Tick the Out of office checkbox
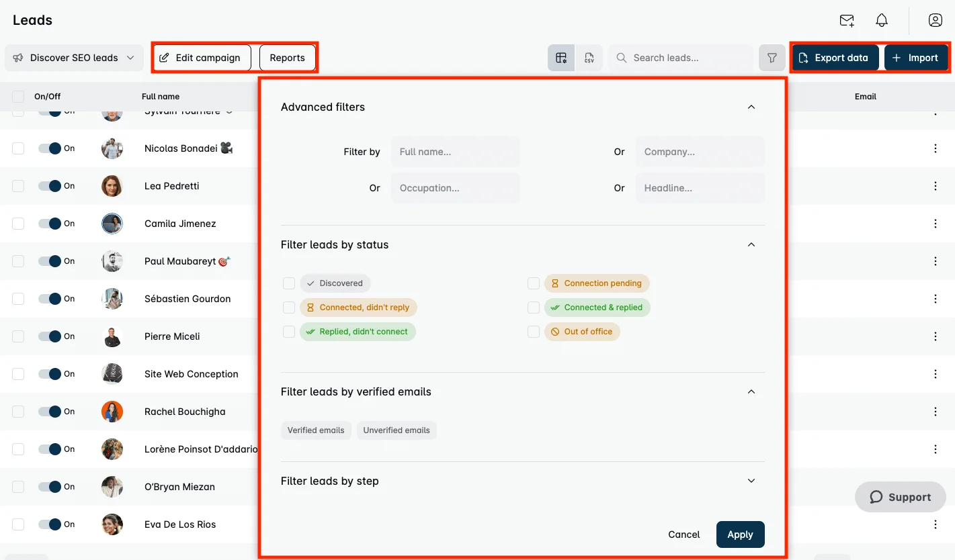The width and height of the screenshot is (955, 560). pos(534,332)
